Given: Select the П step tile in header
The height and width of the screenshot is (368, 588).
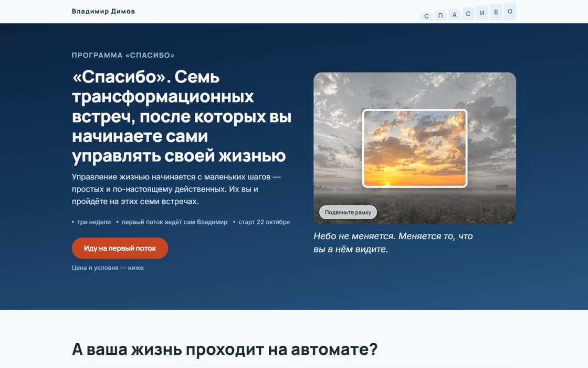Looking at the screenshot, I should (440, 15).
